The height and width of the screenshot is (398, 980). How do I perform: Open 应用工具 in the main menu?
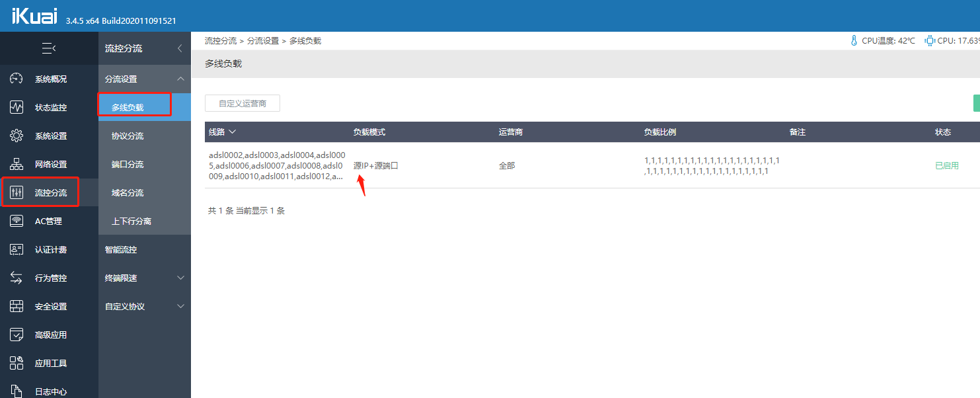51,363
